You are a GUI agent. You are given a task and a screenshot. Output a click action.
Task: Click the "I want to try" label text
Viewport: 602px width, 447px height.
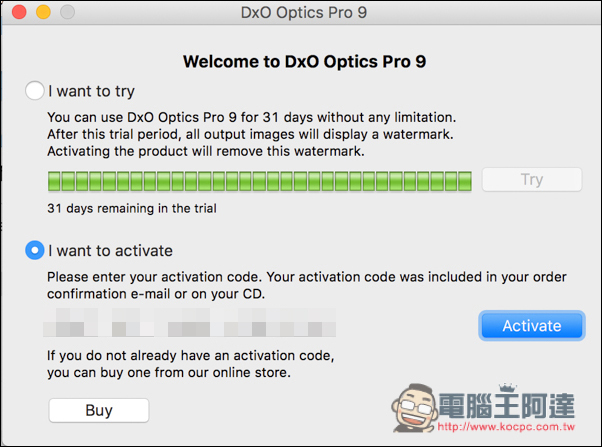(91, 91)
